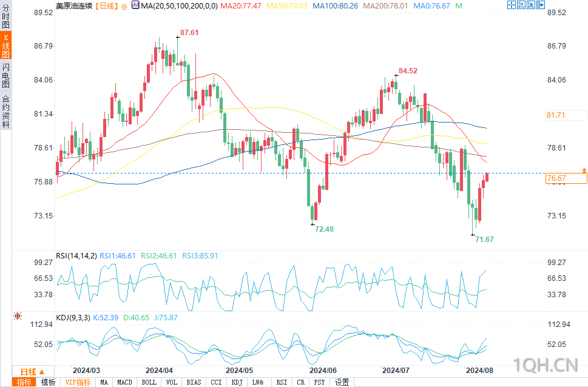Click the small arrow above 76.67 price tag
This screenshot has height=387, width=588.
584,170
